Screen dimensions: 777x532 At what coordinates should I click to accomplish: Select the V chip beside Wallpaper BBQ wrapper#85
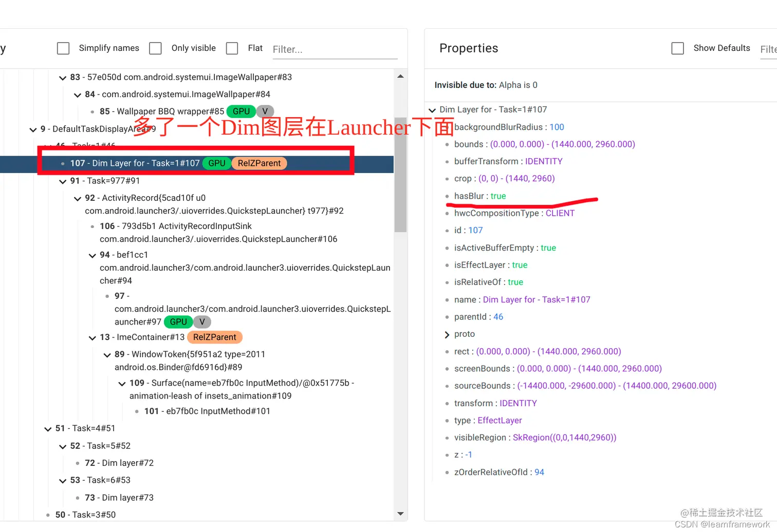pos(265,111)
